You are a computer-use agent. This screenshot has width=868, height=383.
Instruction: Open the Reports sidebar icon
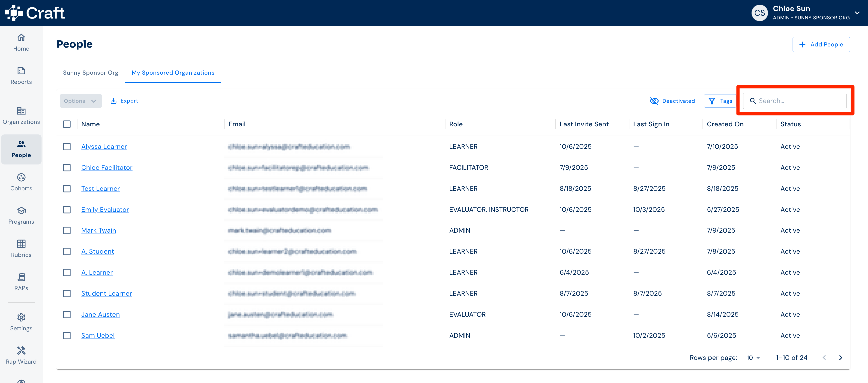[x=21, y=70]
